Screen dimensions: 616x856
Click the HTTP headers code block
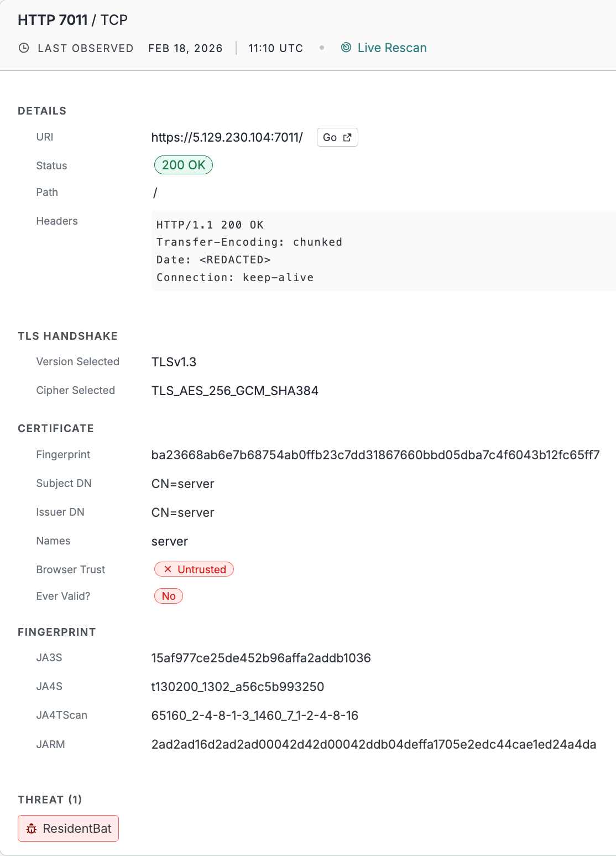[x=382, y=251]
